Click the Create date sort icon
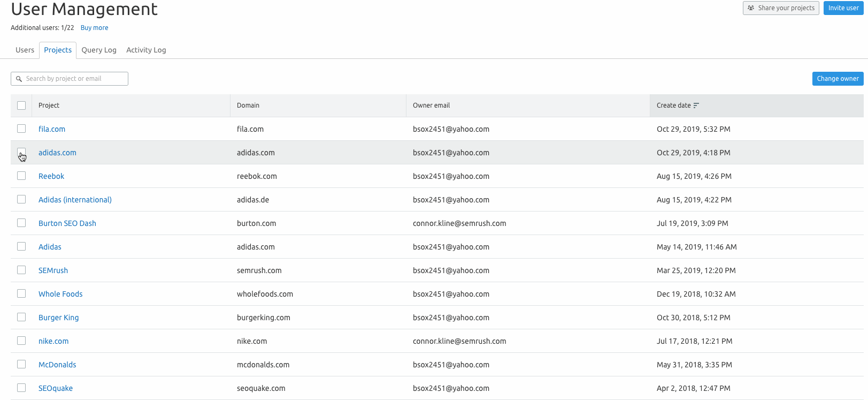This screenshot has width=868, height=400. click(x=696, y=105)
